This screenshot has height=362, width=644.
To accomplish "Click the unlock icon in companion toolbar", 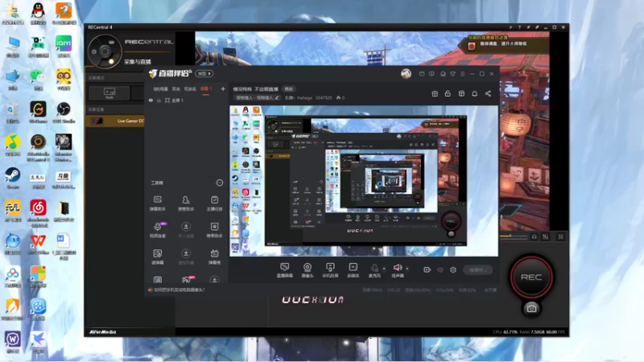I will [448, 94].
